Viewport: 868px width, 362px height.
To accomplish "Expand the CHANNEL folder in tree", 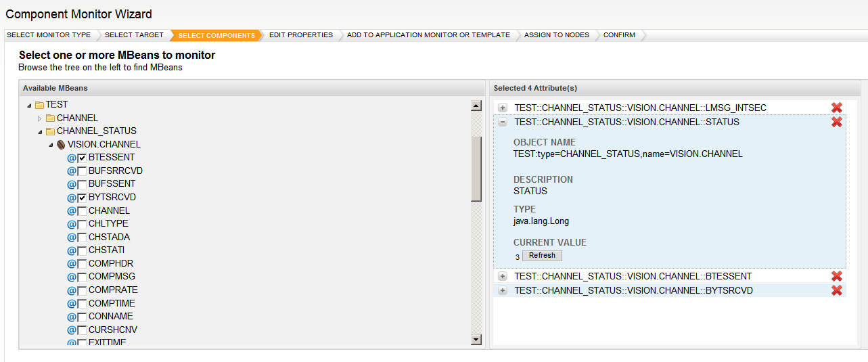I will 39,118.
